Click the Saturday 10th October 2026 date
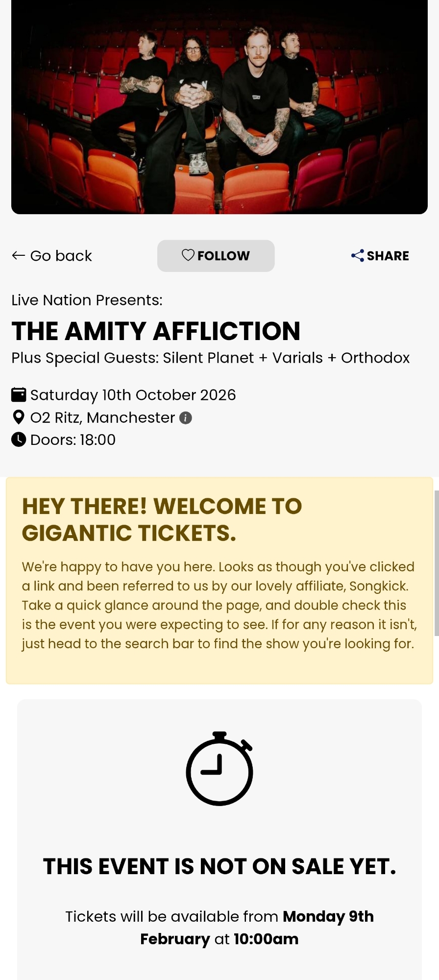 click(x=133, y=395)
